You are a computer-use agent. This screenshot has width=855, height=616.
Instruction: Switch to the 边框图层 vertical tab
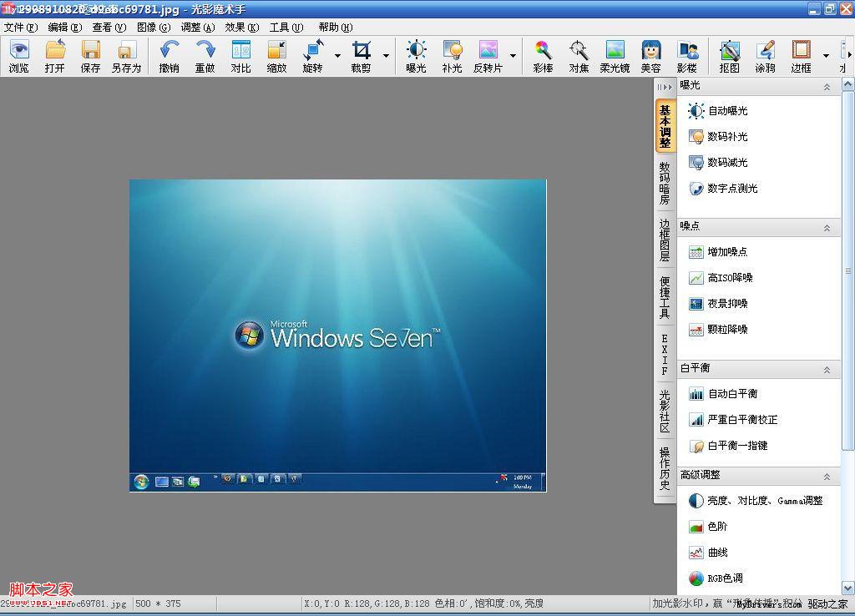(x=665, y=240)
